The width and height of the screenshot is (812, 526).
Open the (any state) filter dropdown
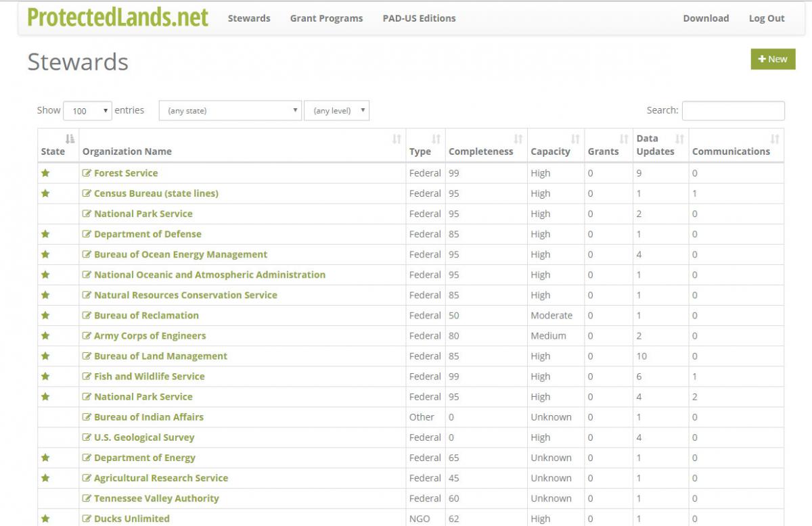pos(230,111)
